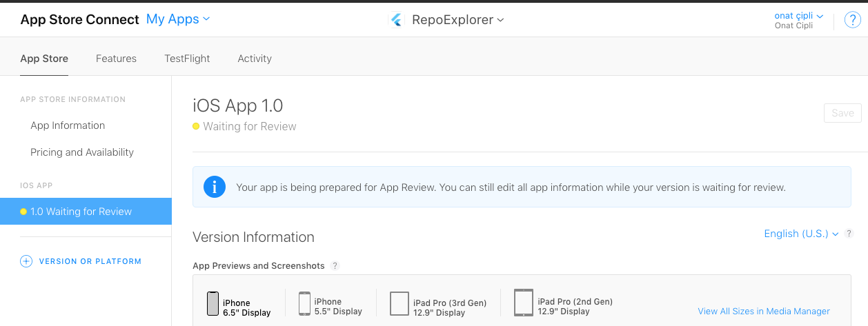
Task: Click the APP STORE INFORMATION section label
Action: (x=73, y=99)
